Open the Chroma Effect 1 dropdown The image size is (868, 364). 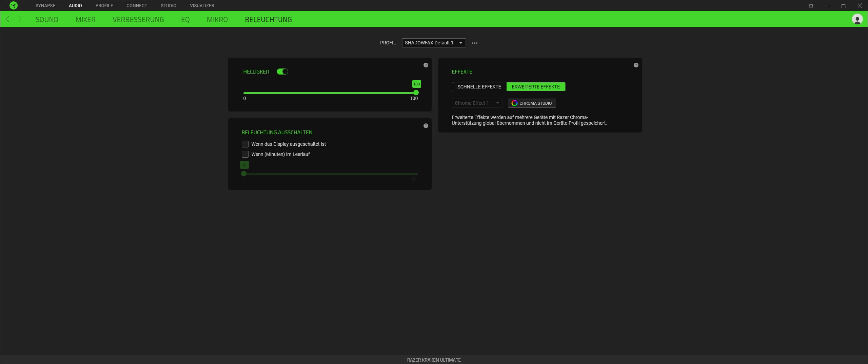click(477, 103)
